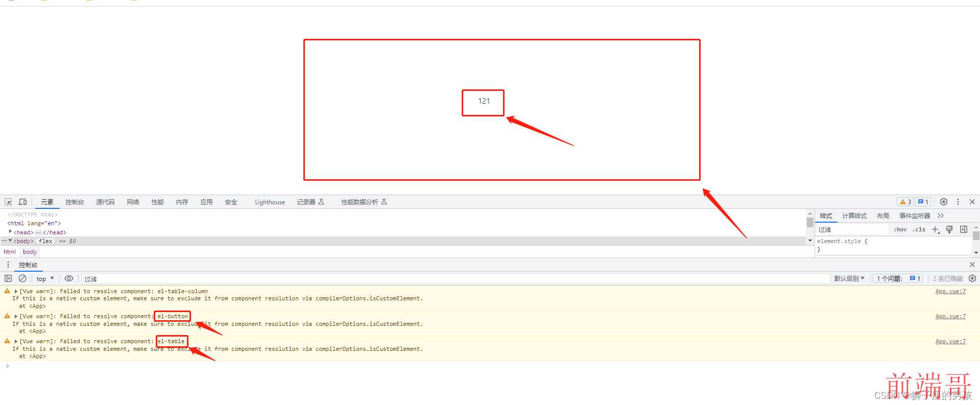Screen dimensions: 980x405
Task: Click the 2 条已隐藏 hidden messages label
Action: [x=947, y=279]
